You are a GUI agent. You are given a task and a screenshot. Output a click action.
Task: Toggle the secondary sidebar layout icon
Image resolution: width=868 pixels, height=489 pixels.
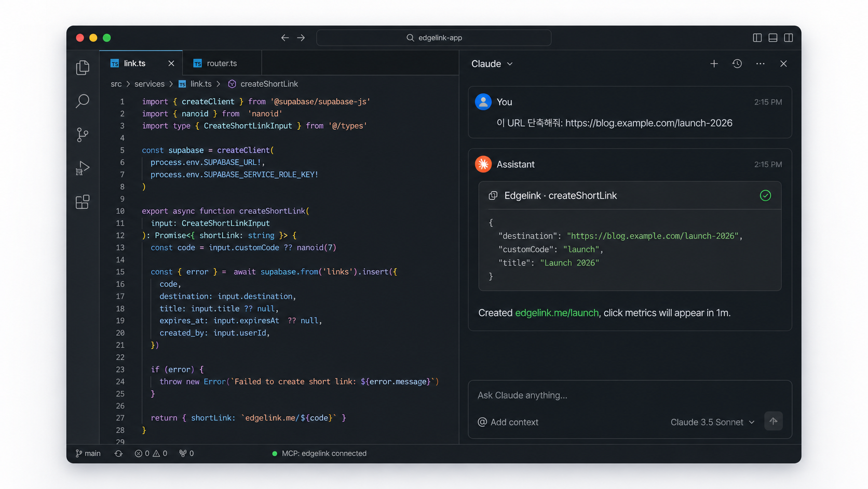pyautogui.click(x=789, y=37)
